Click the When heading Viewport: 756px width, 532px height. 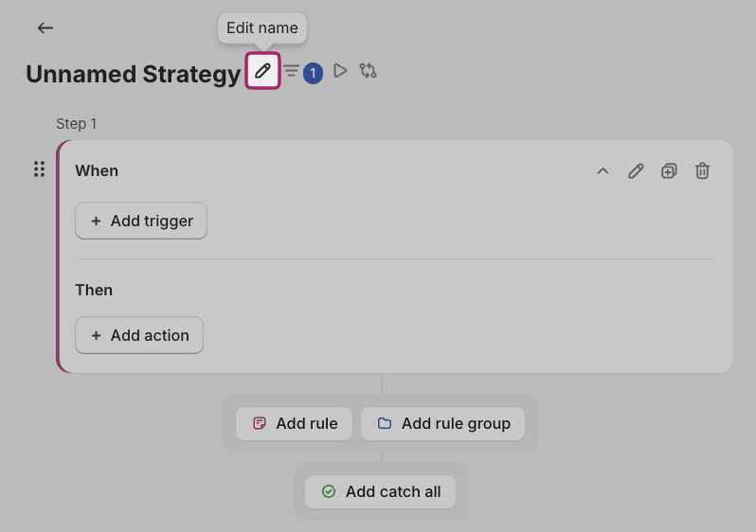97,170
